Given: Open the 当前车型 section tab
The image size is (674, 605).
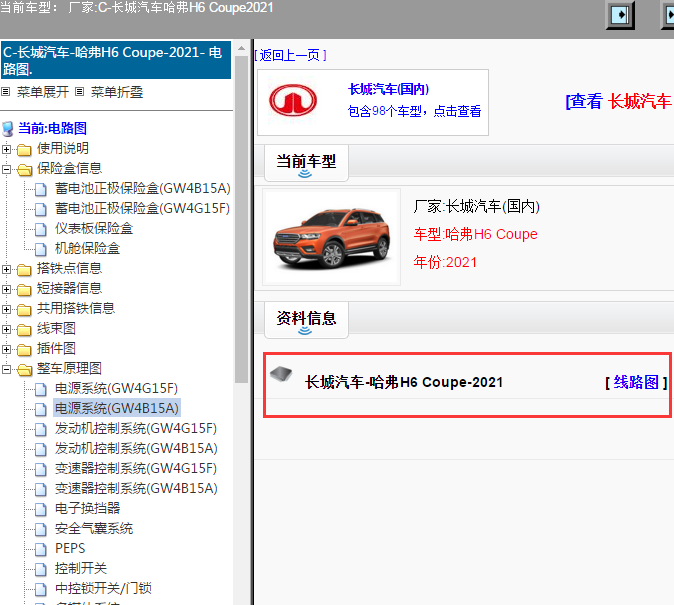Looking at the screenshot, I should point(306,163).
